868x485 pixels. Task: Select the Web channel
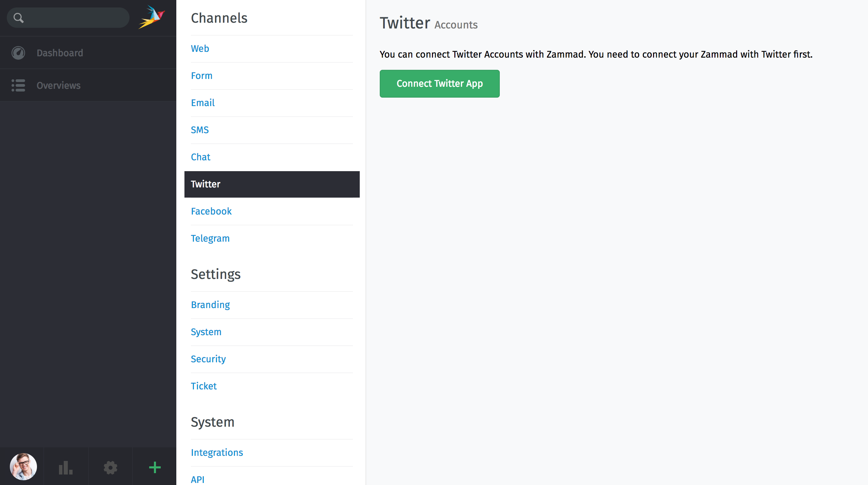tap(200, 48)
